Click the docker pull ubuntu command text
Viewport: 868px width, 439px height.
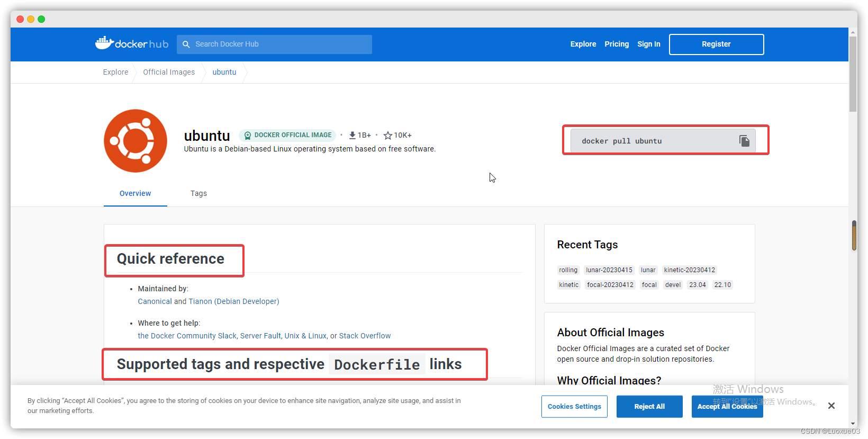pyautogui.click(x=622, y=141)
